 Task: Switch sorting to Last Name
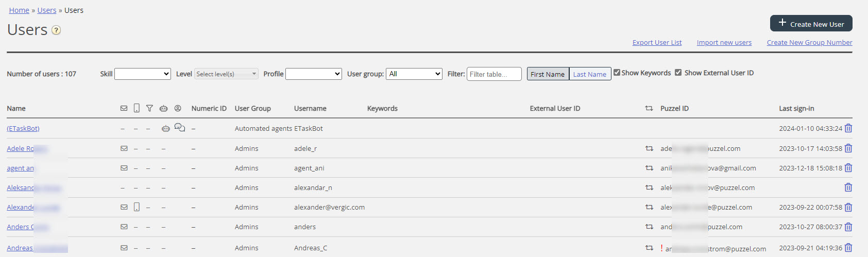tap(590, 74)
